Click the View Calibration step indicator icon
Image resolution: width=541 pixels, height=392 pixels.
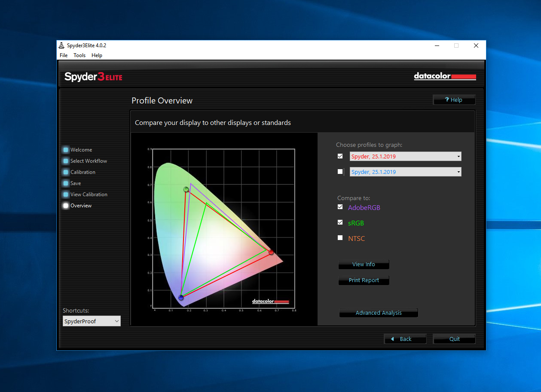65,194
